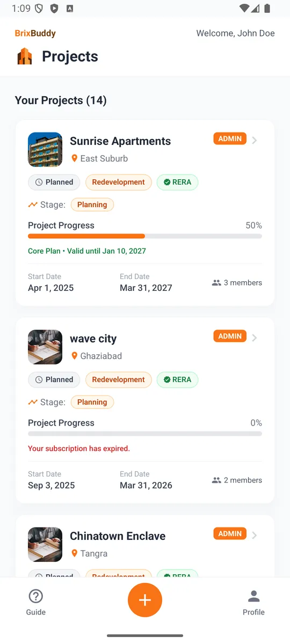The height and width of the screenshot is (644, 290).
Task: Expand Sunrise Apartments with its chevron arrow
Action: click(x=255, y=140)
